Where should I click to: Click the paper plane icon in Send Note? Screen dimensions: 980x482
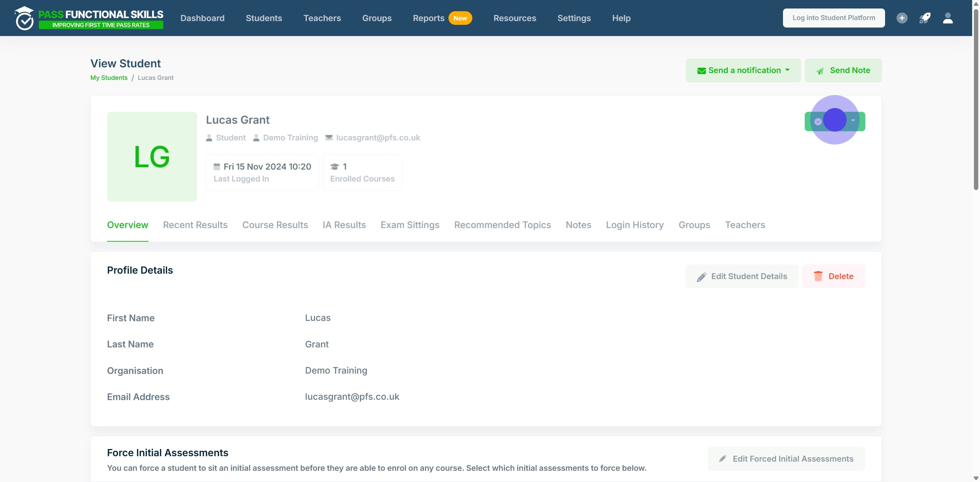coord(820,71)
